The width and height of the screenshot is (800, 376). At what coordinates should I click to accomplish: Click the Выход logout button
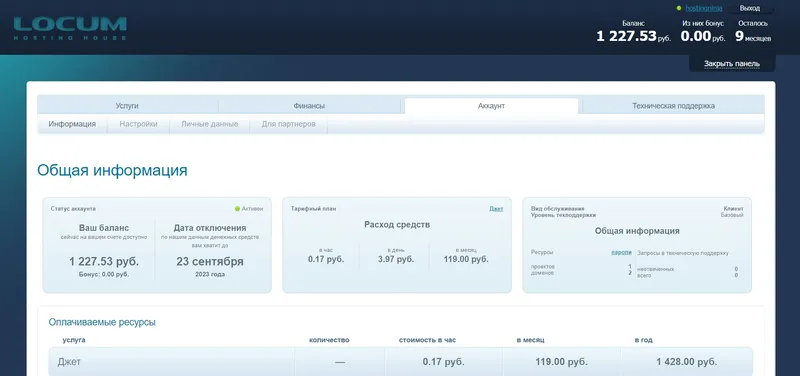(749, 8)
